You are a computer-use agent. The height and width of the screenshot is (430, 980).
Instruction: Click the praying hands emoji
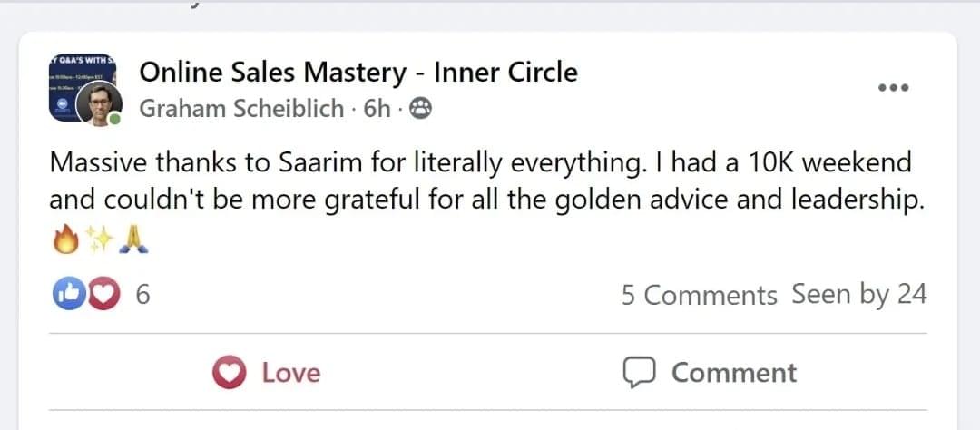point(132,240)
